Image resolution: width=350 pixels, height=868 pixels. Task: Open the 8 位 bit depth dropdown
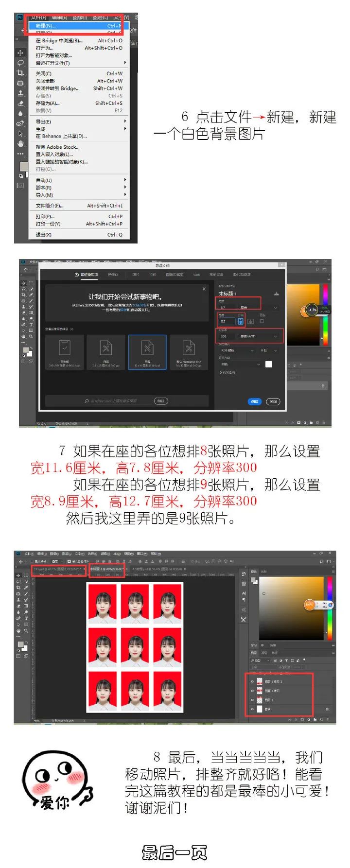(270, 350)
